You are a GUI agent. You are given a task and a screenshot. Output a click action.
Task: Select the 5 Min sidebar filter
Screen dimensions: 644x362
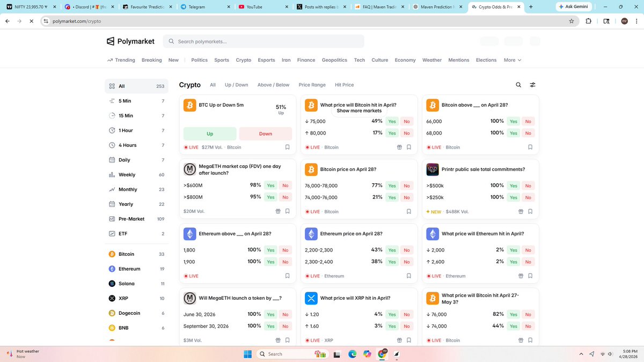[136, 101]
